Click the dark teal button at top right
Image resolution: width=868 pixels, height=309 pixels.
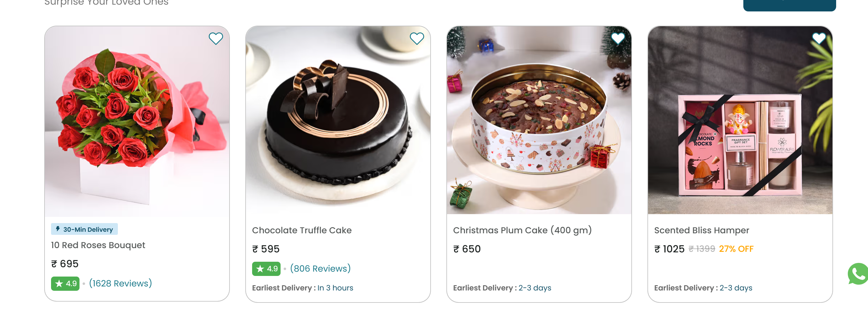pos(789,5)
